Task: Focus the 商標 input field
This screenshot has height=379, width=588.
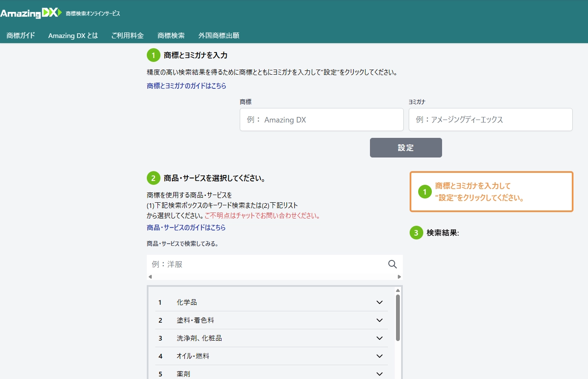Action: point(321,120)
